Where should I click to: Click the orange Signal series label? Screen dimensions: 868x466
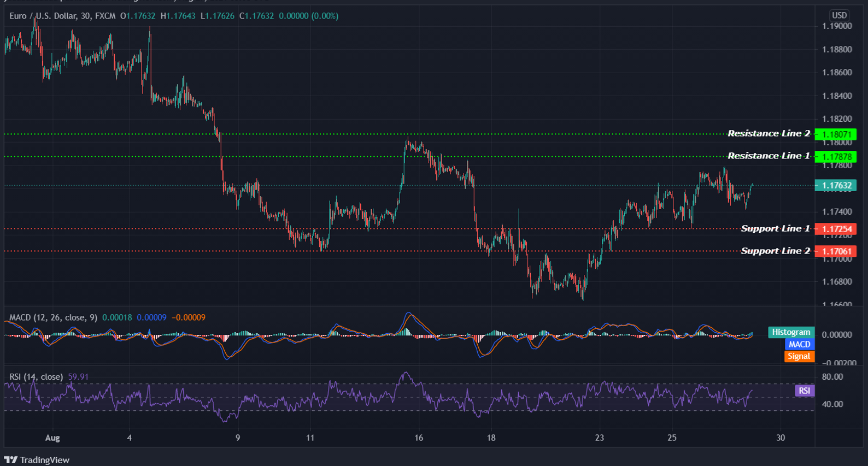coord(799,356)
